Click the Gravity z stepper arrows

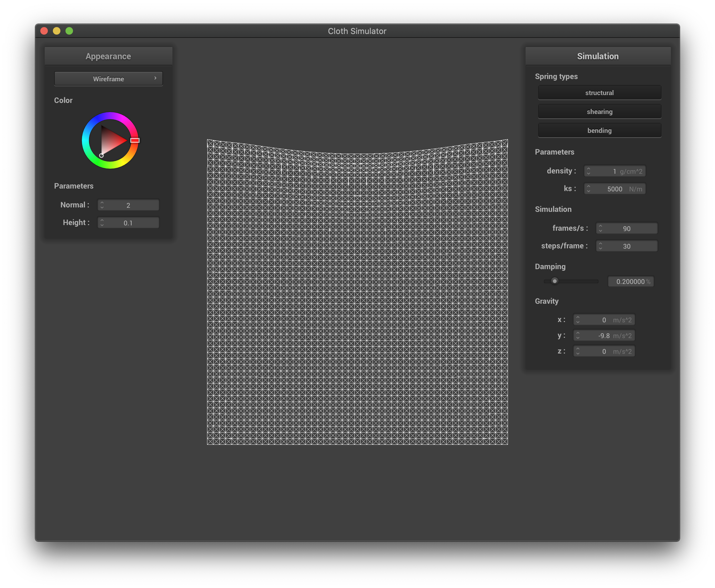pyautogui.click(x=577, y=351)
